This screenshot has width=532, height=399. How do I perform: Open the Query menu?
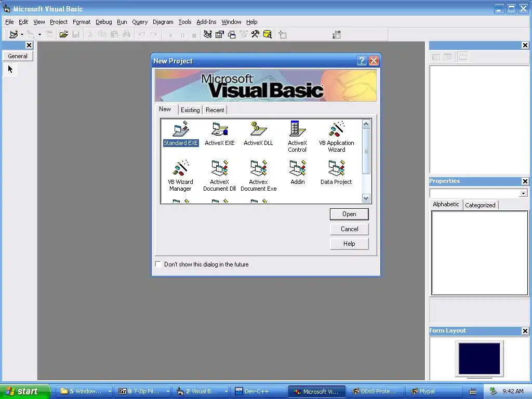coord(140,22)
